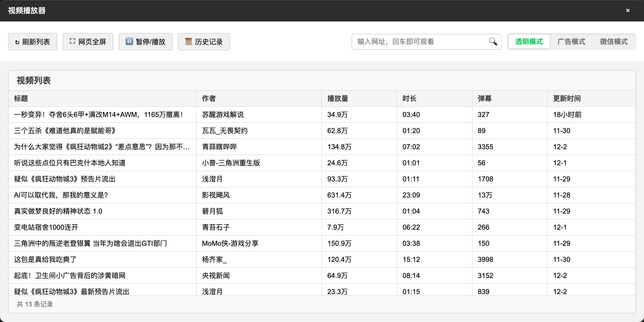Select author 央视新闻 row
The image size is (644, 322).
point(216,276)
